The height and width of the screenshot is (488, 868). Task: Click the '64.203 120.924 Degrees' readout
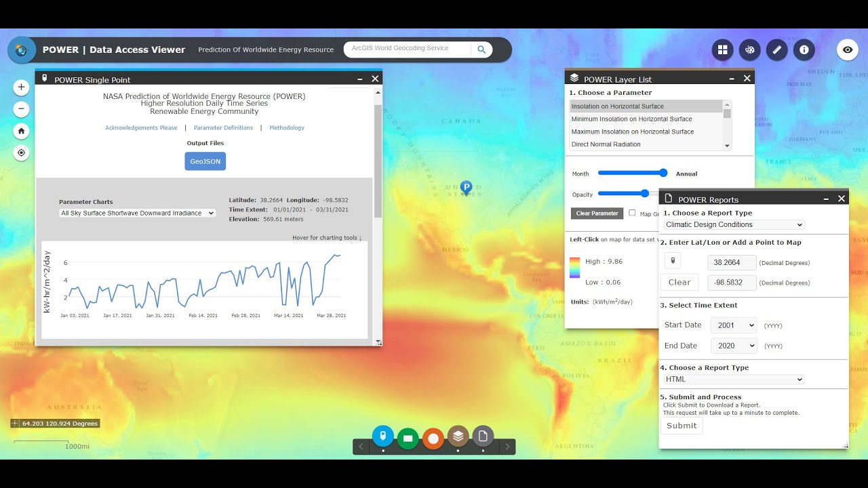[x=60, y=424]
